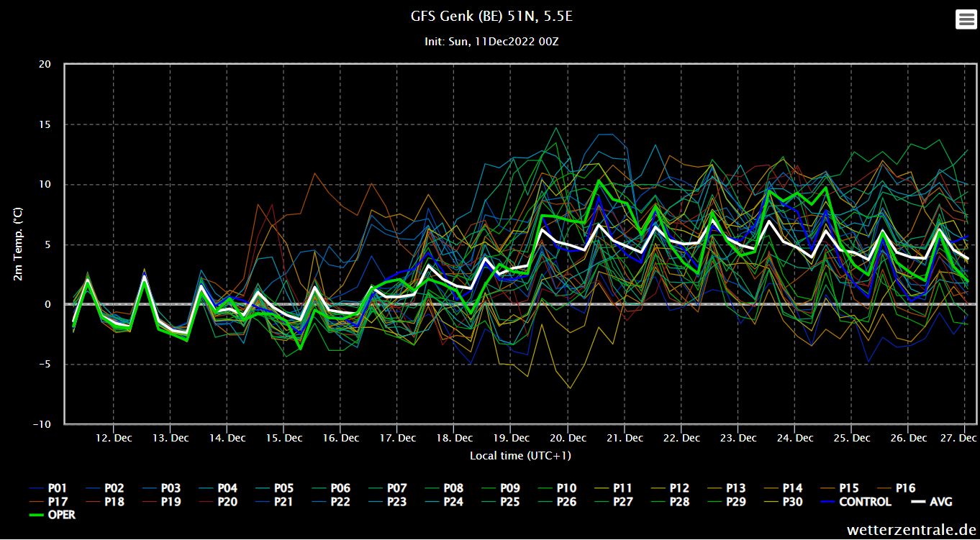Image resolution: width=980 pixels, height=540 pixels.
Task: Click the 20. Dec x-axis label
Action: click(x=568, y=438)
